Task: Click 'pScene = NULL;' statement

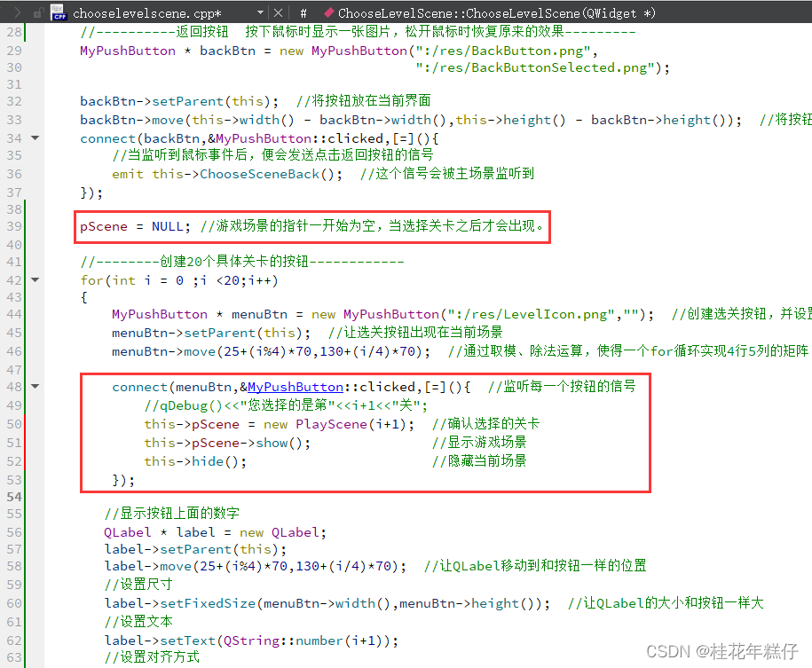Action: click(135, 227)
